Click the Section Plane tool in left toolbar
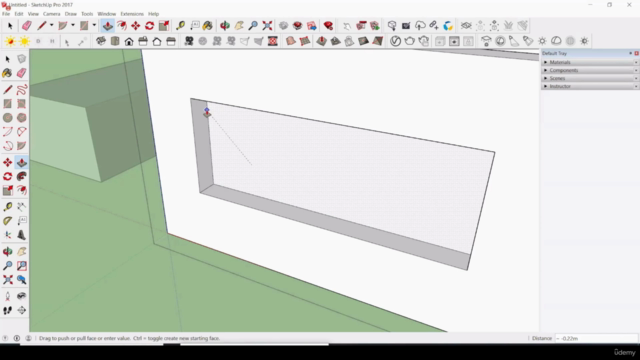Image resolution: width=640 pixels, height=360 pixels. (x=22, y=311)
